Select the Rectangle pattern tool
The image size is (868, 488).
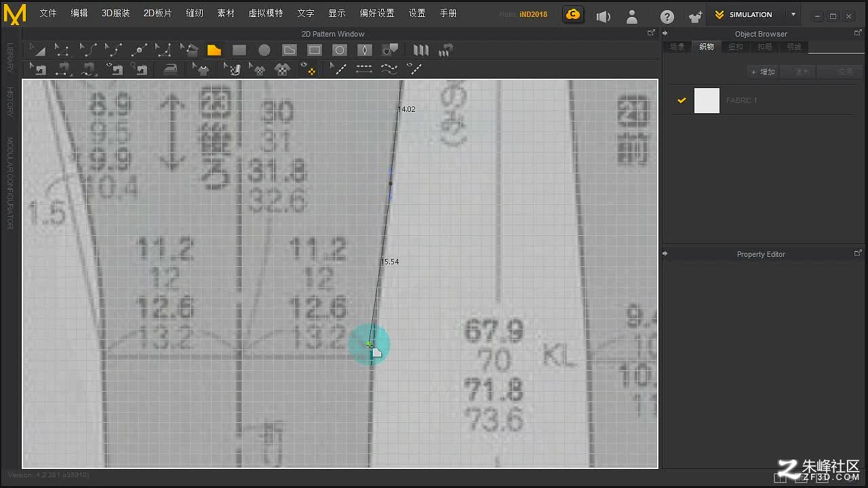point(239,50)
